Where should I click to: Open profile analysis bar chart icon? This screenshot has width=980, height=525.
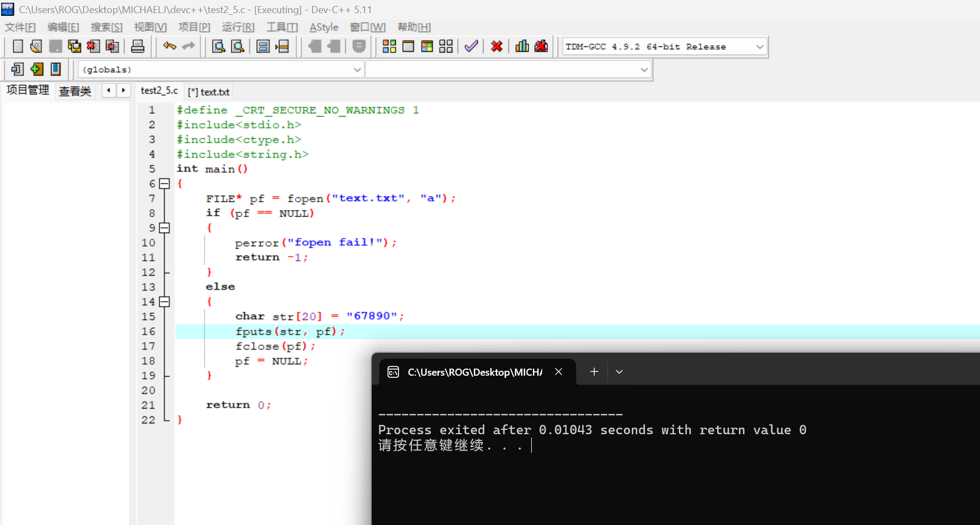click(x=522, y=46)
